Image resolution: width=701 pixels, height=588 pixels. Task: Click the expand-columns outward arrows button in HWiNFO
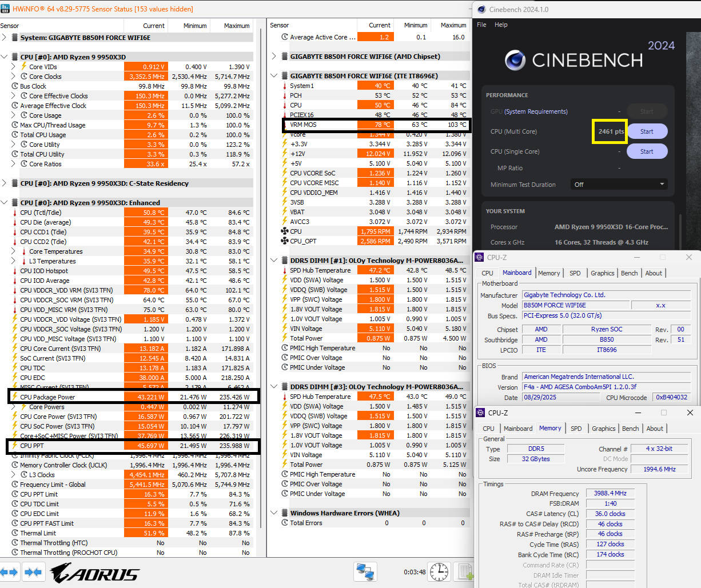[x=9, y=571]
